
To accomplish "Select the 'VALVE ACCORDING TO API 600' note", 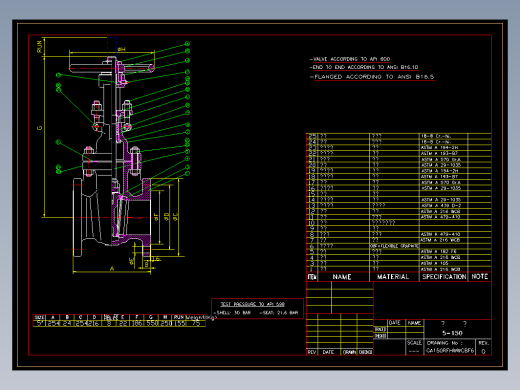I will coord(350,59).
